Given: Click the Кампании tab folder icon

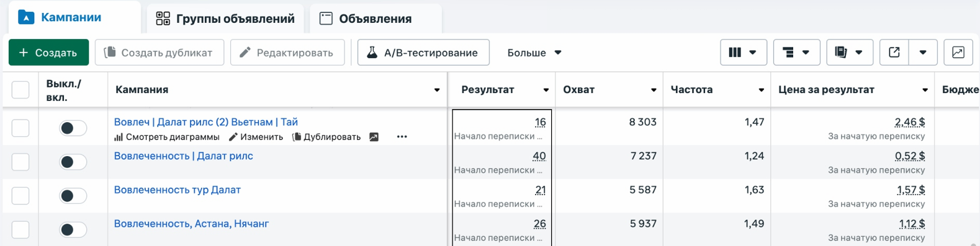Looking at the screenshot, I should click(x=26, y=17).
